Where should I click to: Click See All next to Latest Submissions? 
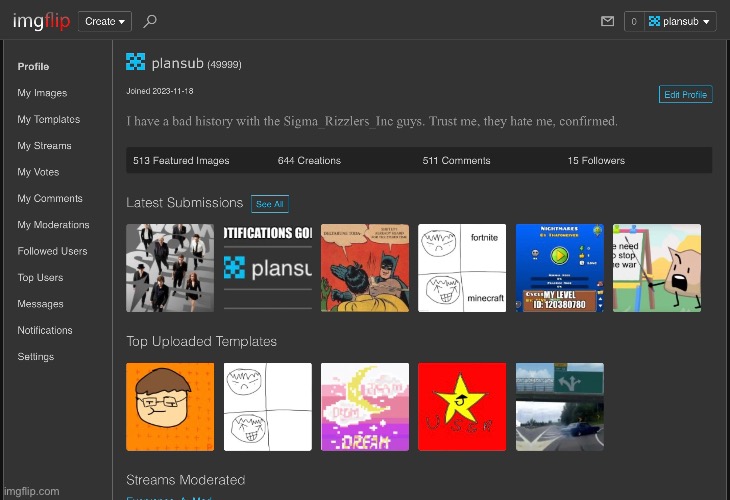(x=270, y=204)
